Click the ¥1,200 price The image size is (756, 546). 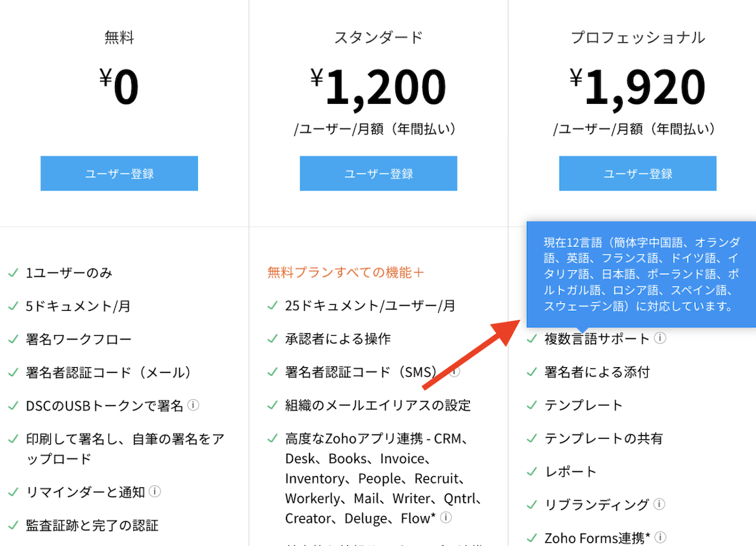(378, 87)
